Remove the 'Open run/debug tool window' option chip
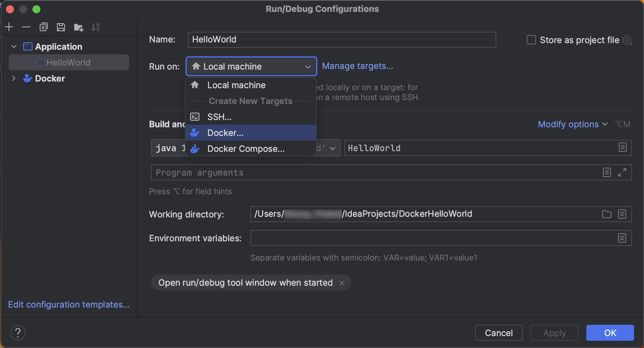Image resolution: width=644 pixels, height=348 pixels. 342,283
